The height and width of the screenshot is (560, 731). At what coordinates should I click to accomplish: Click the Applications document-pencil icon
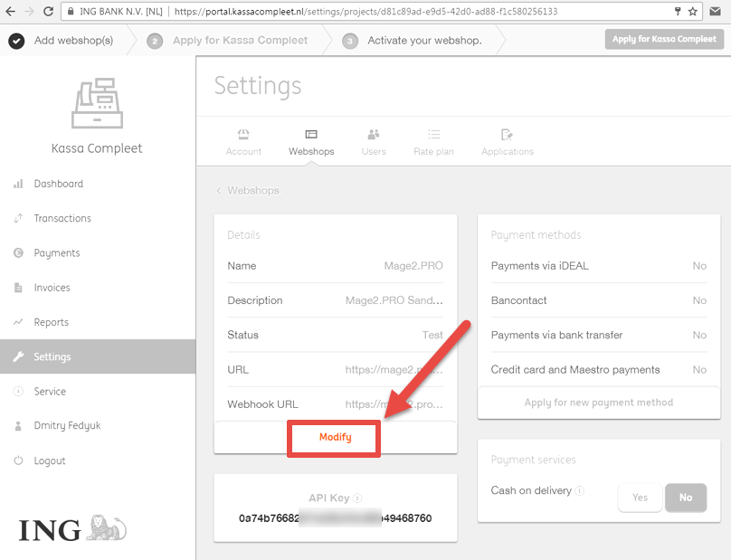[x=507, y=135]
